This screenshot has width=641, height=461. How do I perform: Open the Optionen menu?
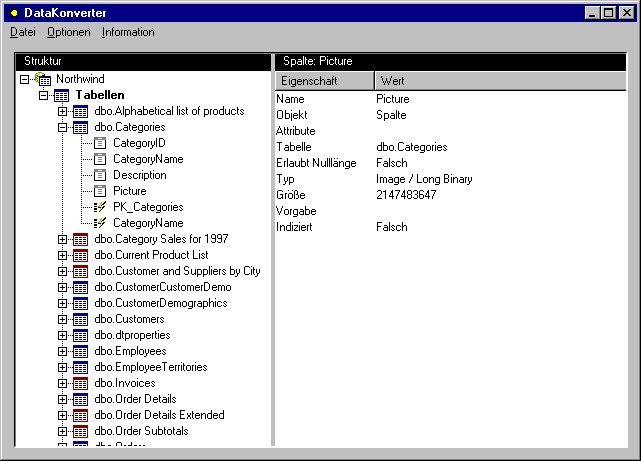click(x=68, y=32)
